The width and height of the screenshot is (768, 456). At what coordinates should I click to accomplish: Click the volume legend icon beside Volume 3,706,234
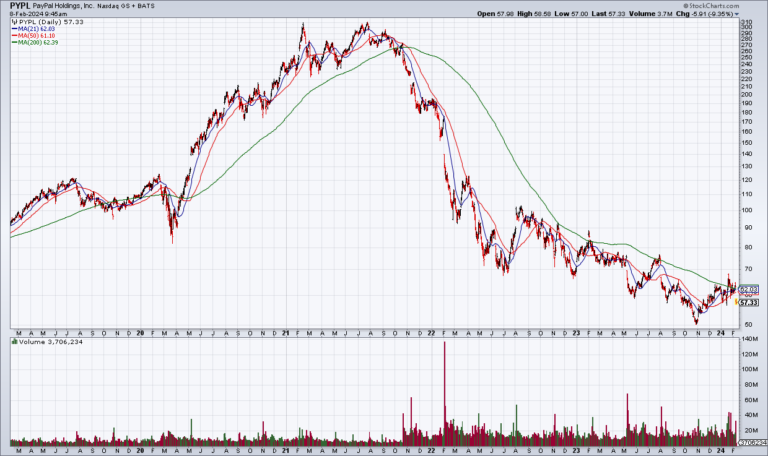pos(14,342)
